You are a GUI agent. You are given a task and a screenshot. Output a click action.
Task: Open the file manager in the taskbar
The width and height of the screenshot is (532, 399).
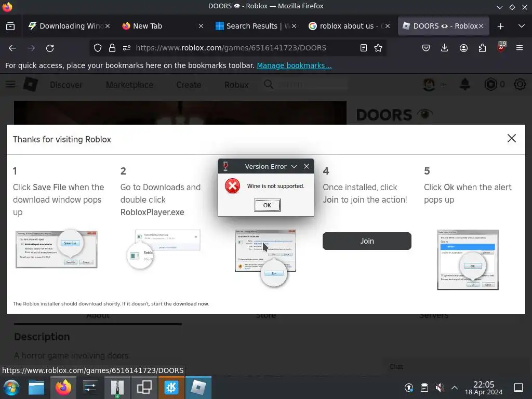pyautogui.click(x=36, y=388)
